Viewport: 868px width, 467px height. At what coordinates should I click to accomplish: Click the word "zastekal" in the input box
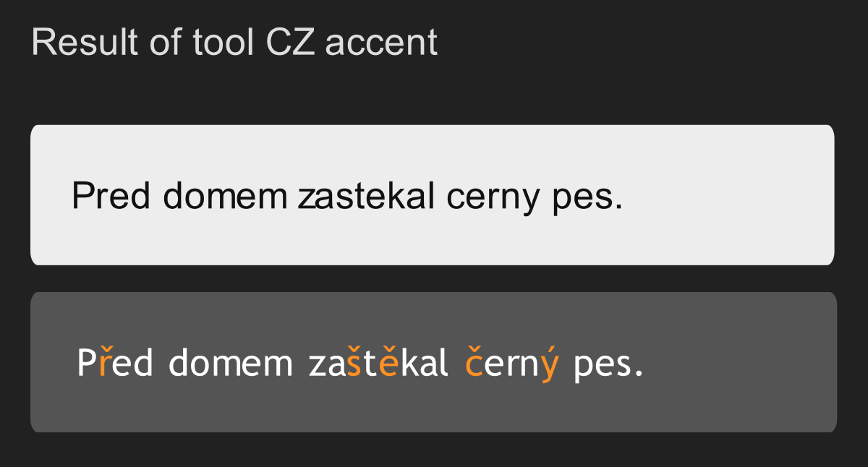click(366, 195)
